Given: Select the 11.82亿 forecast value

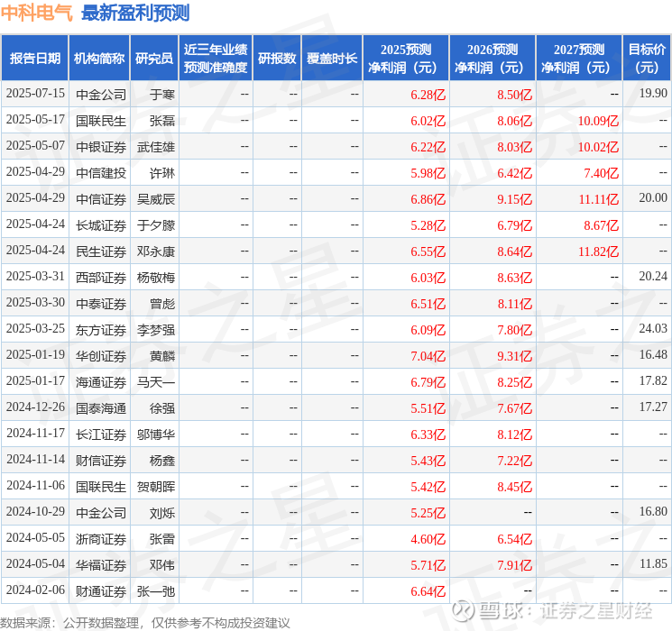Looking at the screenshot, I should tap(598, 251).
